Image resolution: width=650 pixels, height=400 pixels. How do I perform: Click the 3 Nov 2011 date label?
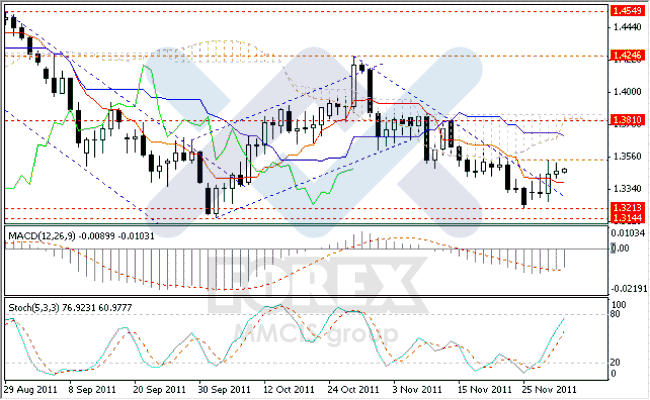[x=417, y=390]
